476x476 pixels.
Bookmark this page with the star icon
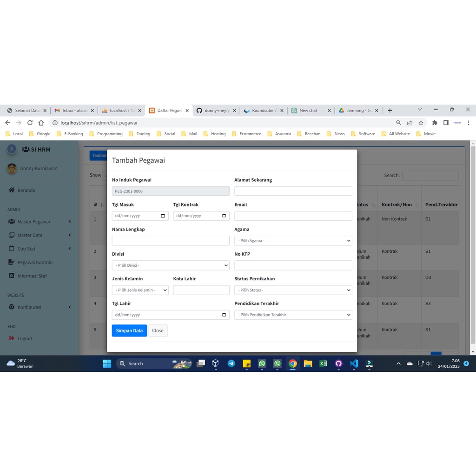pyautogui.click(x=421, y=123)
